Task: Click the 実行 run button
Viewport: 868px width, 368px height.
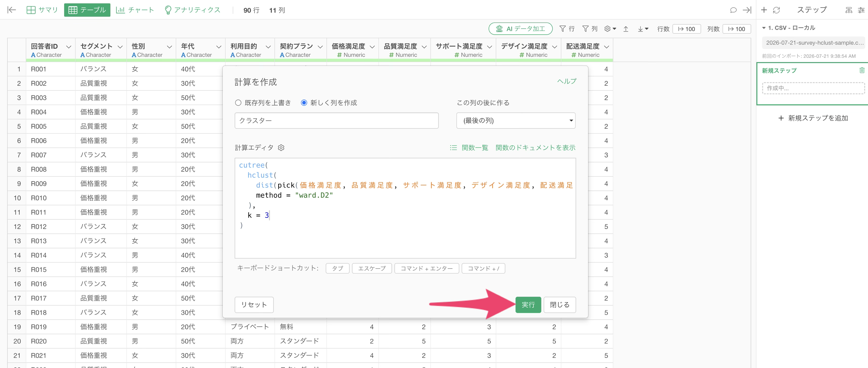Action: (528, 305)
